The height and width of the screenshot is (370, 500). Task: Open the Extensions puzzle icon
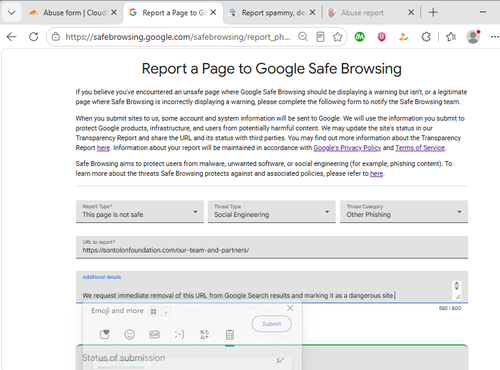tap(426, 37)
